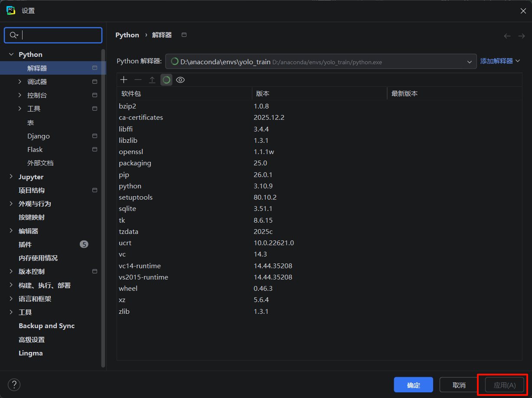Click the project-level icon beside 解释器 breadcrumb
The width and height of the screenshot is (532, 398).
(x=184, y=35)
